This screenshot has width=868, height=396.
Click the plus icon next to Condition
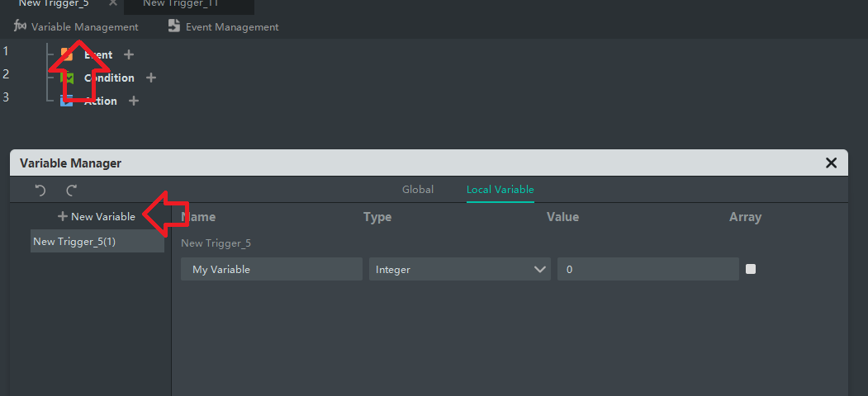[x=150, y=78]
